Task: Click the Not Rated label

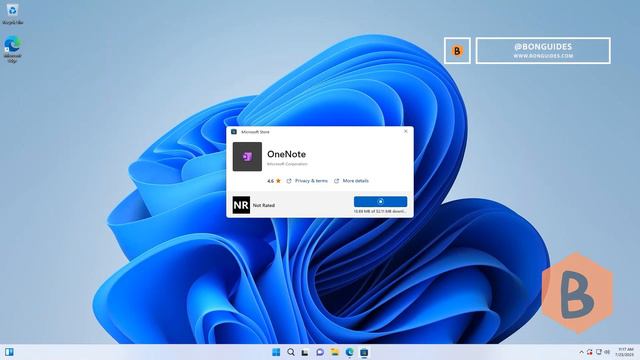Action: [x=264, y=205]
